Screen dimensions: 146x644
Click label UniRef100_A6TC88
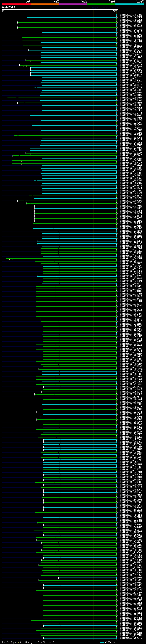pyautogui.click(x=131, y=625)
